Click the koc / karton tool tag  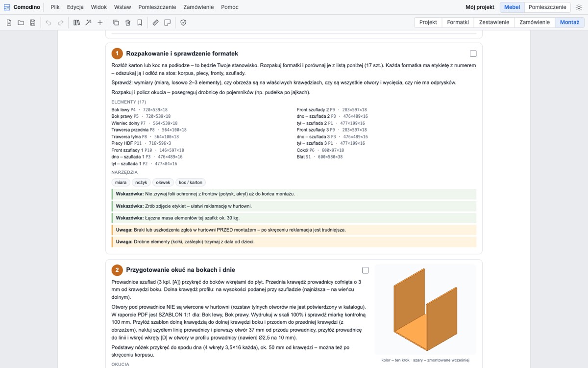(x=191, y=183)
